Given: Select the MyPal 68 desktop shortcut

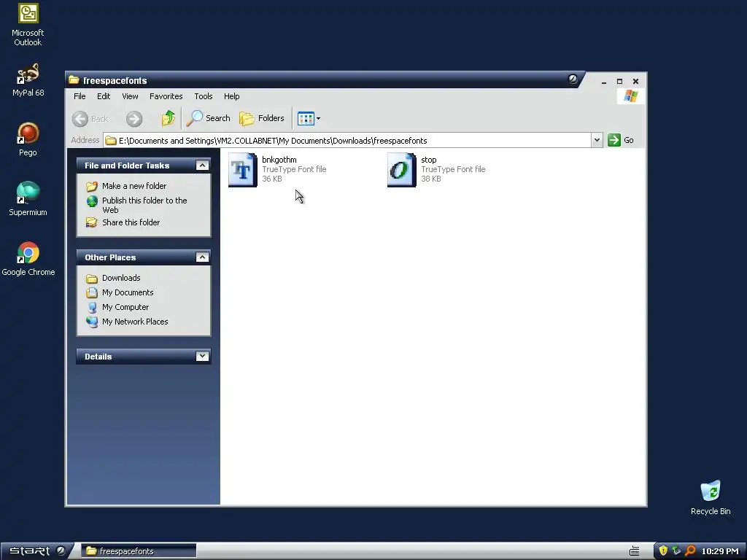Looking at the screenshot, I should pyautogui.click(x=28, y=79).
